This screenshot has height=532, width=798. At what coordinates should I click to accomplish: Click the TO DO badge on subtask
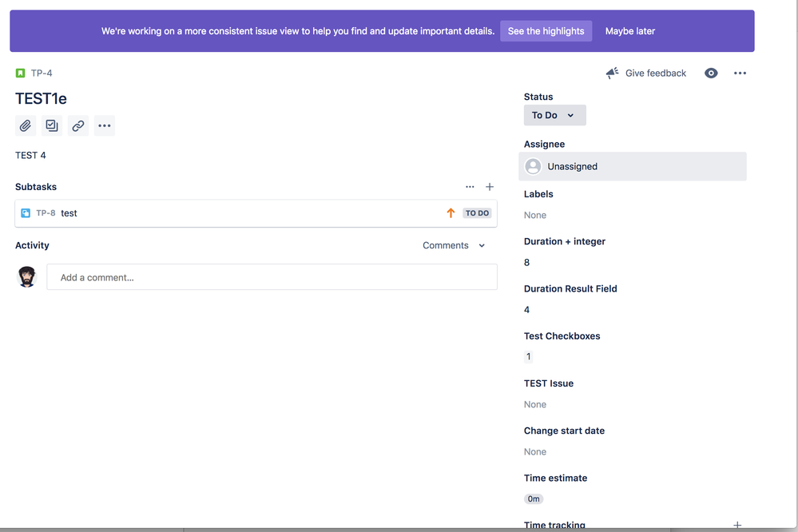[x=477, y=213]
